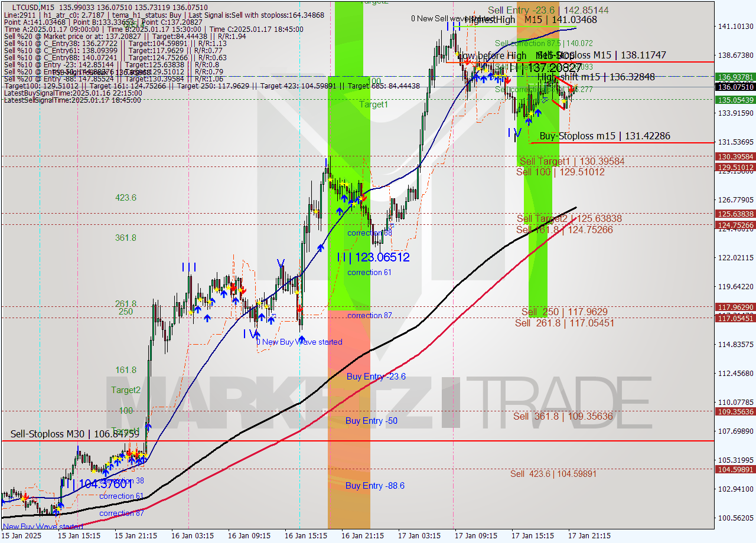This screenshot has width=756, height=543.
Task: Select the red 109.35636 price axis tag
Action: [735, 411]
